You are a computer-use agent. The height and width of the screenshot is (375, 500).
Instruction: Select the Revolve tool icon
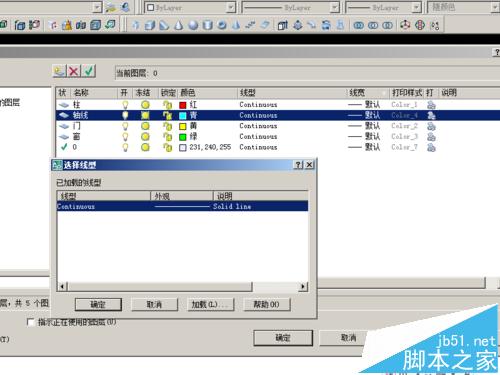[326, 25]
